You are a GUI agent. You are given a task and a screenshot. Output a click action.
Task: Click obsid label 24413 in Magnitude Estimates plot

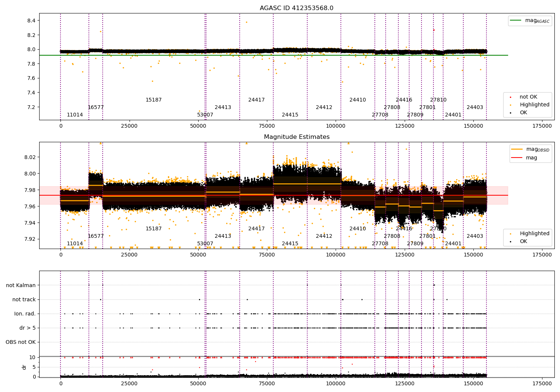223,236
